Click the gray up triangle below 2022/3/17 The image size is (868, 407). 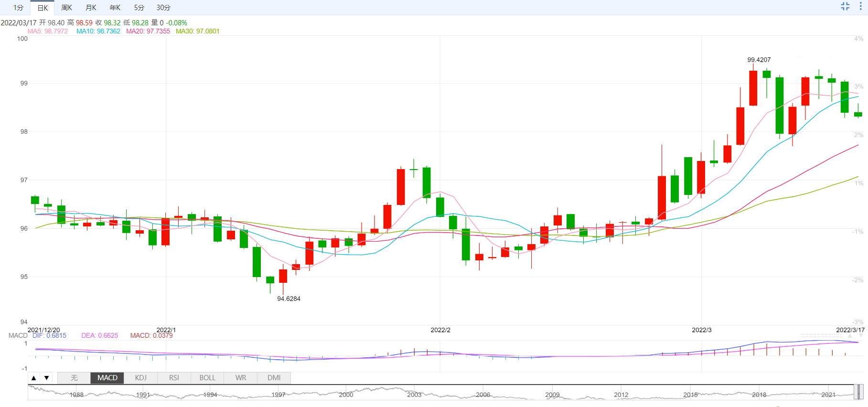coord(849,336)
